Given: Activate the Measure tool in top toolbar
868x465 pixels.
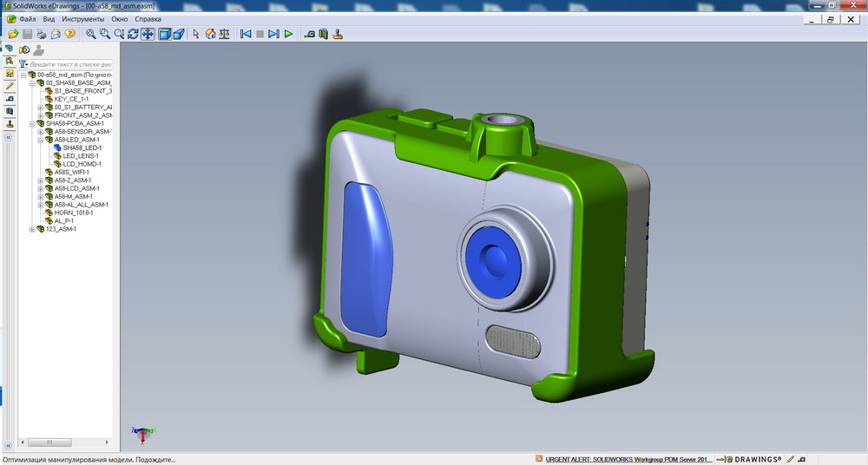Looking at the screenshot, I should 310,35.
